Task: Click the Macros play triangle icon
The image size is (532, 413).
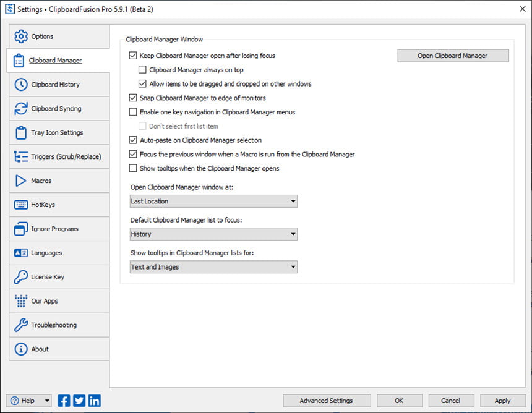Action: click(20, 181)
